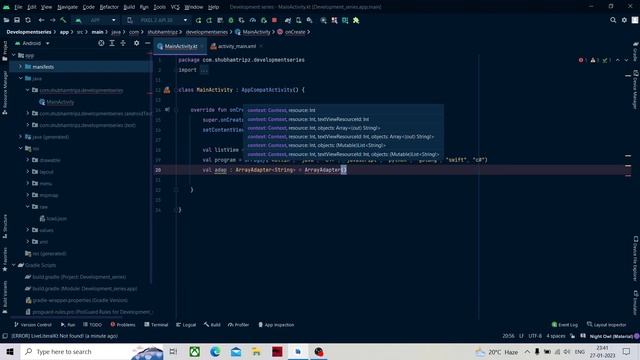
Task: Open the Android project view dropdown
Action: click(32, 43)
